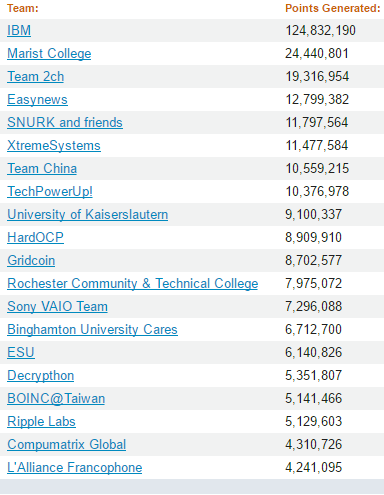Select the Team 2ch link
384x495 pixels.
coord(35,77)
